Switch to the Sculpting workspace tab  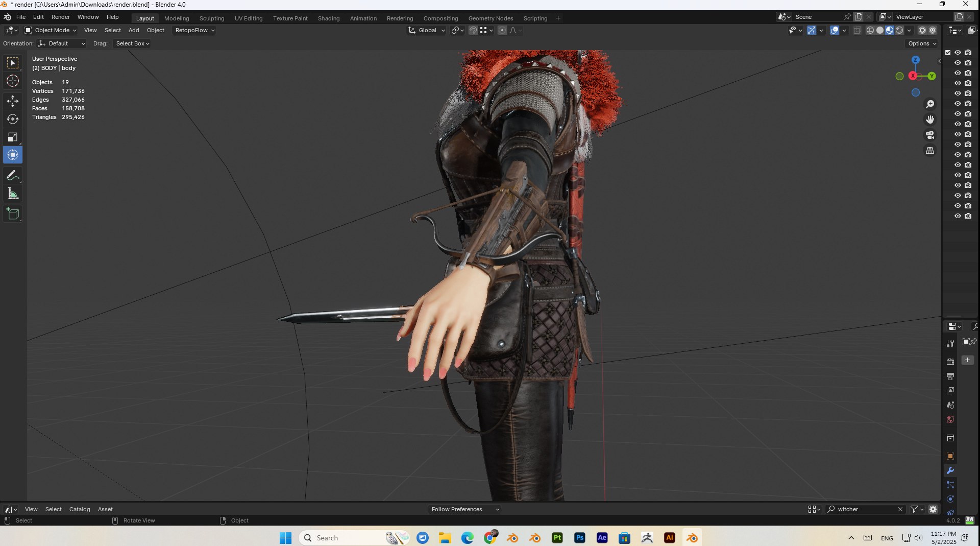pyautogui.click(x=212, y=18)
